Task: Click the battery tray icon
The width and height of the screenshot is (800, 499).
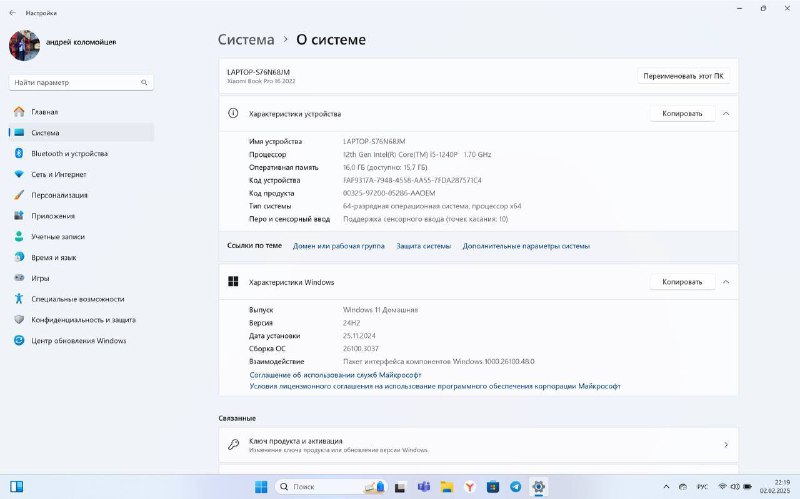Action: [747, 487]
